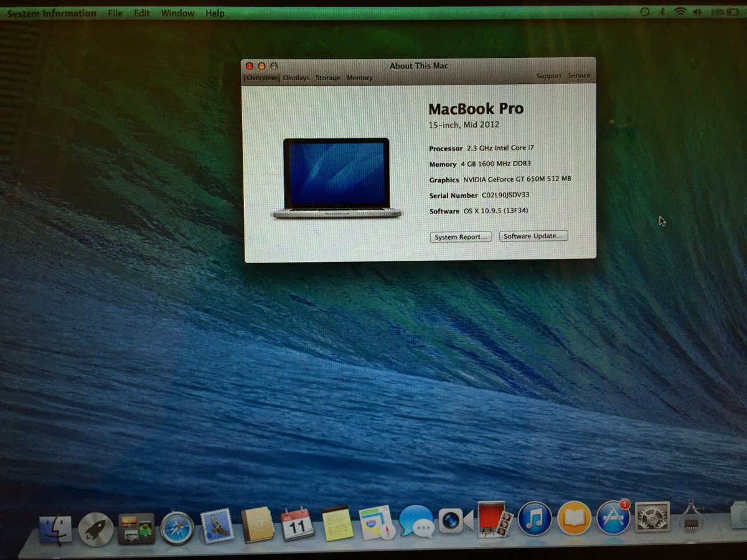Viewport: 747px width, 560px height.
Task: Click the MacBook Pro laptop image
Action: (x=337, y=179)
